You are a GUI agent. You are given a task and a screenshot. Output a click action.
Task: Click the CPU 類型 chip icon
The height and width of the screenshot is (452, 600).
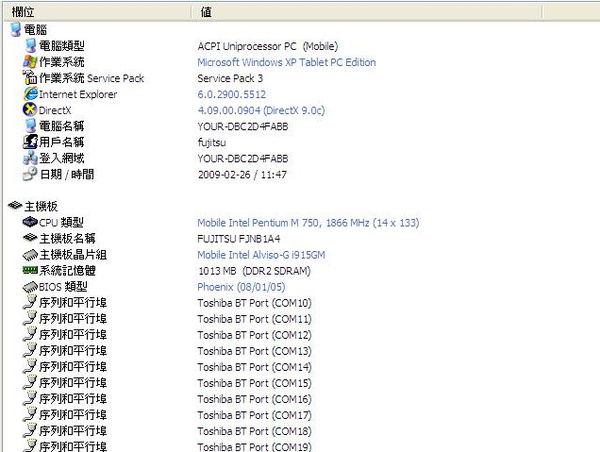click(x=30, y=222)
